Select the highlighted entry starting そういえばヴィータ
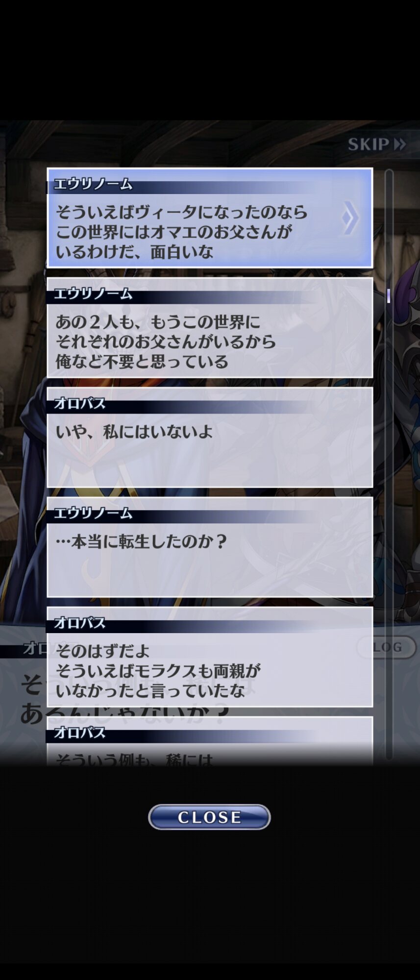The image size is (420, 980). [210, 218]
